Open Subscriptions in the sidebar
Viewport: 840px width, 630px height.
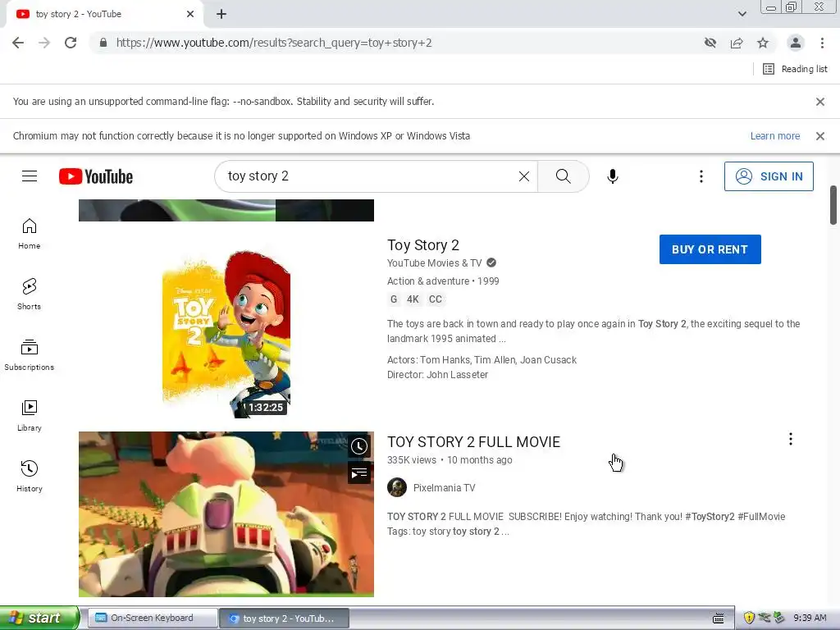coord(30,355)
